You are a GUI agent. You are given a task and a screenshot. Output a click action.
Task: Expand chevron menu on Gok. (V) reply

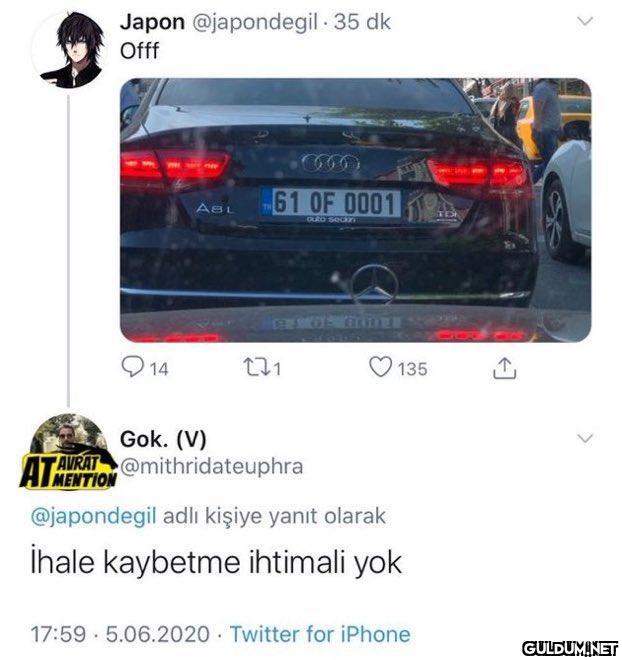coord(585,439)
